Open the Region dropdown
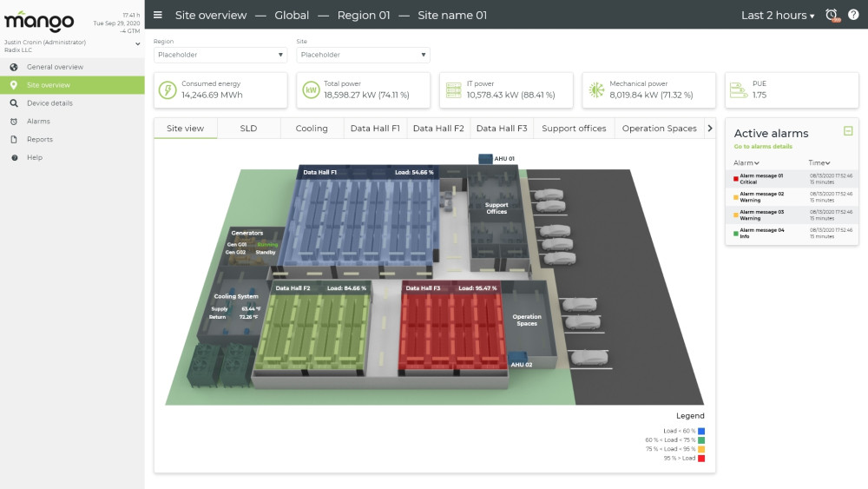The image size is (868, 489). click(x=220, y=55)
